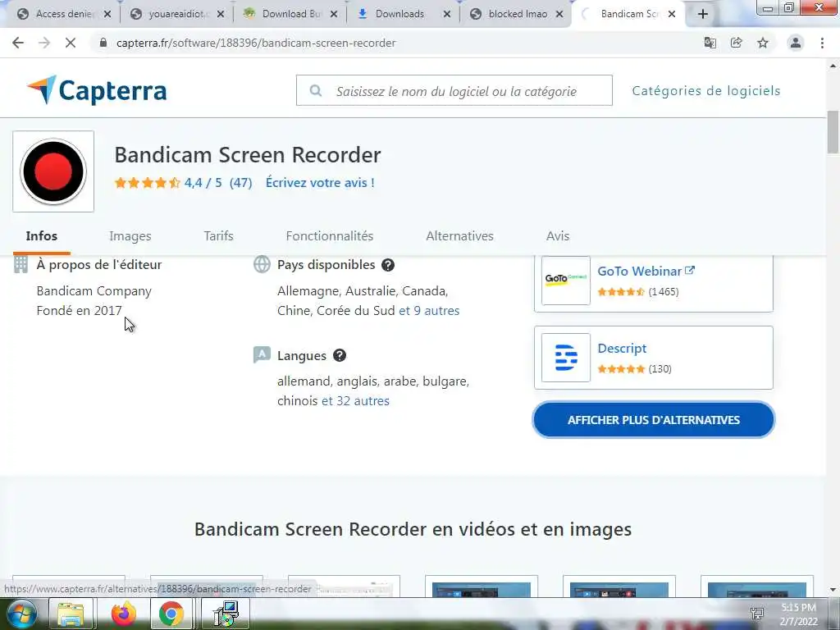Select the Infos section tab
The image size is (840, 630).
(42, 236)
